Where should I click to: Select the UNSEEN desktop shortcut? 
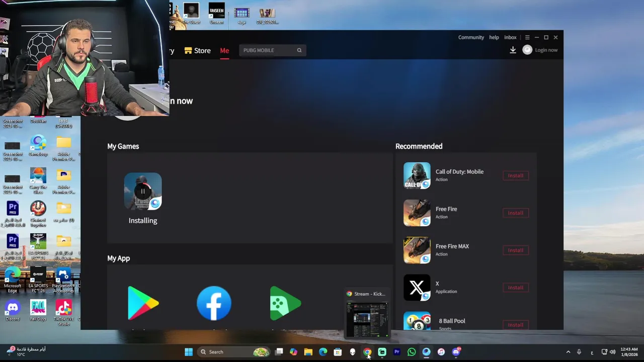216,14
